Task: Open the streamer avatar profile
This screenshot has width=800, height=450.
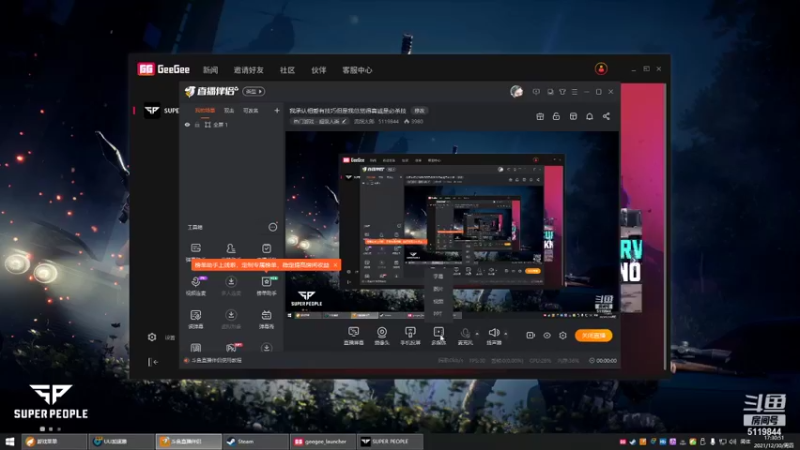Action: tap(516, 92)
